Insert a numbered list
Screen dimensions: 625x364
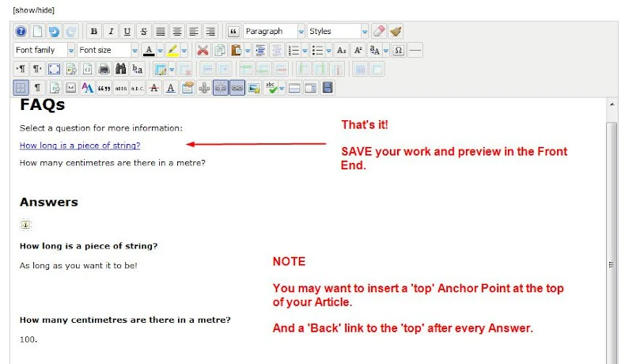point(294,50)
